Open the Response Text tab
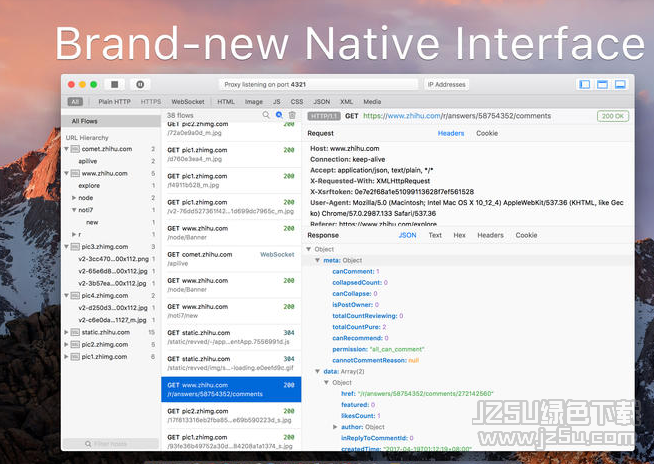654x464 pixels. point(435,235)
